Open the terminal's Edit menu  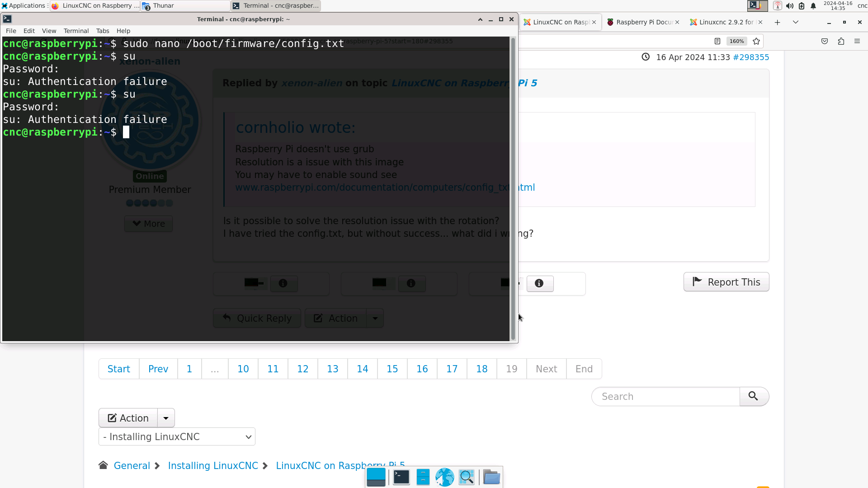click(x=29, y=31)
